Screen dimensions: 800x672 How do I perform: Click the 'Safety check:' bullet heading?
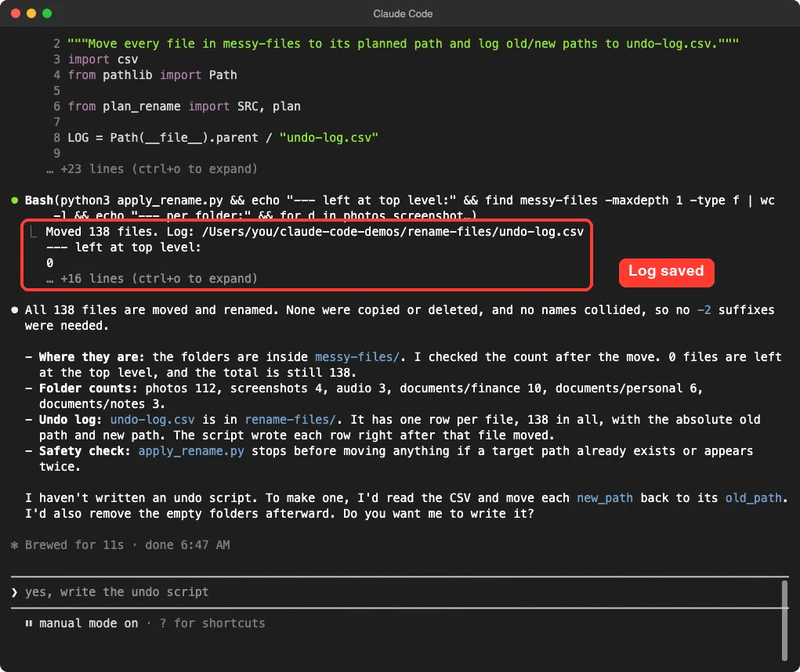(85, 450)
